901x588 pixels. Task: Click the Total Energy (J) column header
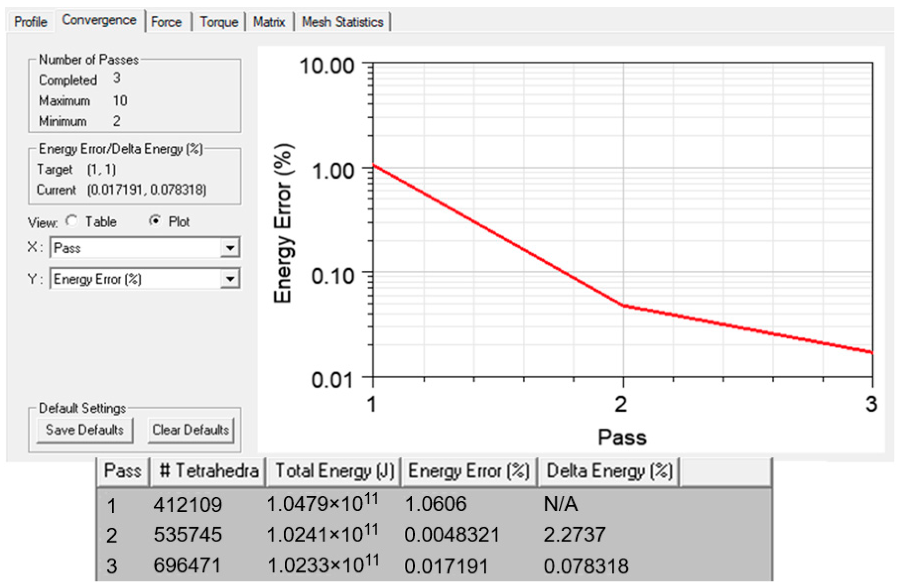click(x=334, y=471)
